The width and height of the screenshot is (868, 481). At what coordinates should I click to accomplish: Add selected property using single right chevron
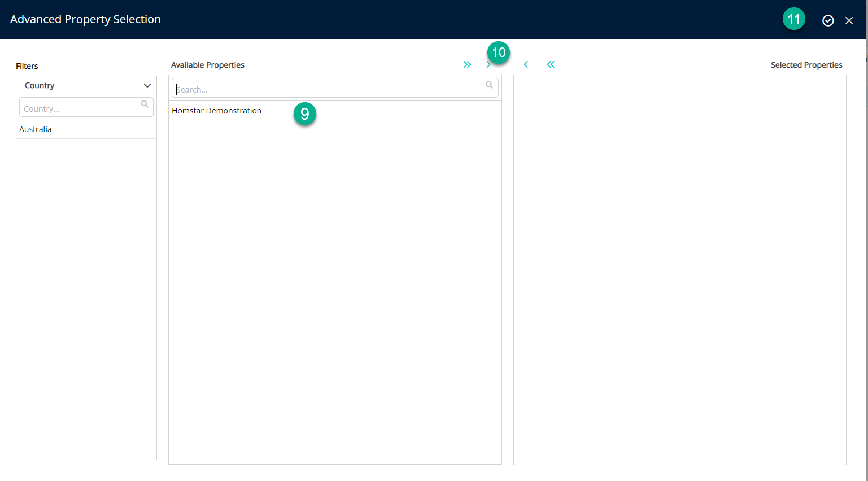click(x=488, y=64)
